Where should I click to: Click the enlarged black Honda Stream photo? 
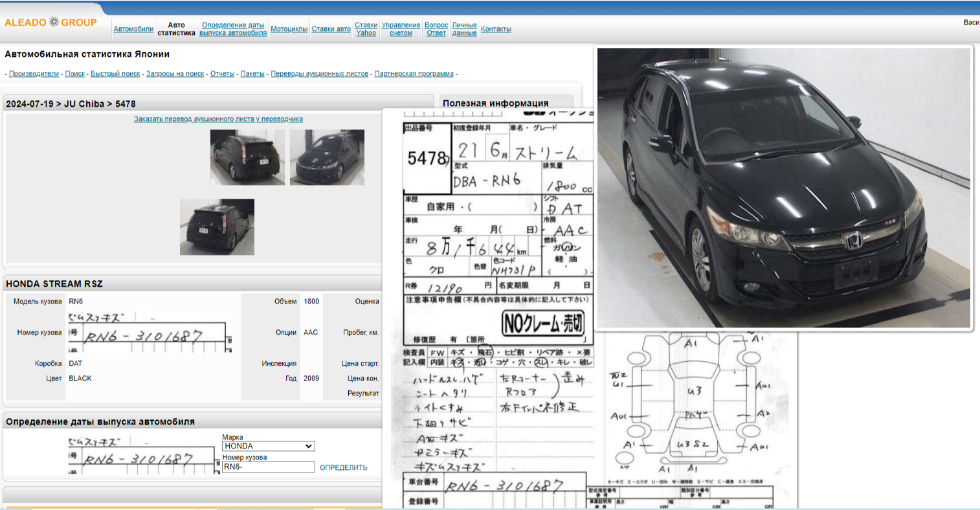(x=783, y=188)
